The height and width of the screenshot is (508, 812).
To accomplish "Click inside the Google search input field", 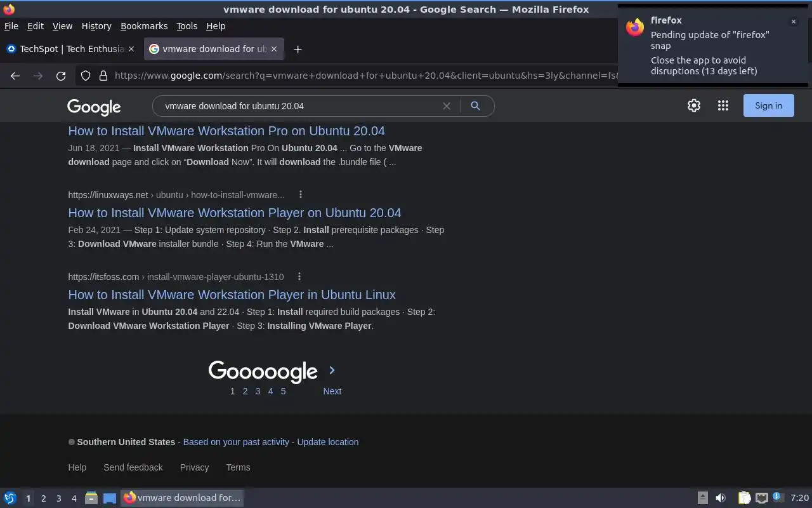I will (298, 106).
